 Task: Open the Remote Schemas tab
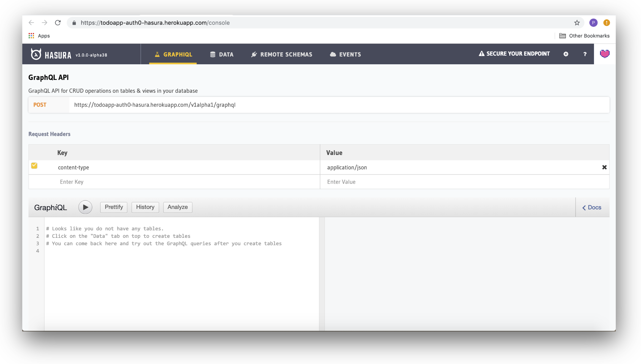282,54
